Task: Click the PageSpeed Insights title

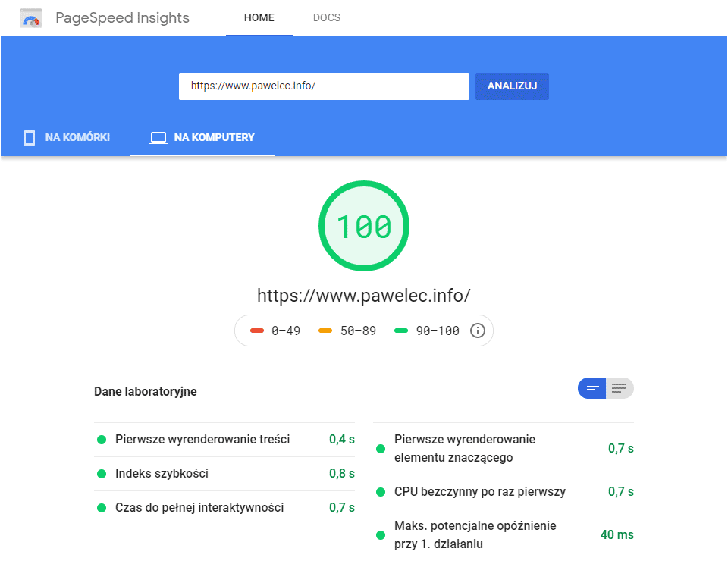Action: (123, 18)
